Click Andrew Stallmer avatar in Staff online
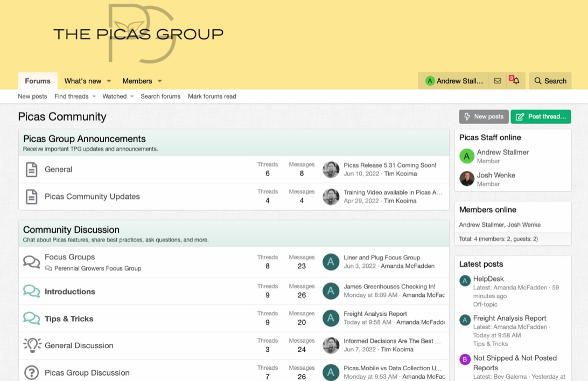This screenshot has width=588, height=381. tap(466, 156)
